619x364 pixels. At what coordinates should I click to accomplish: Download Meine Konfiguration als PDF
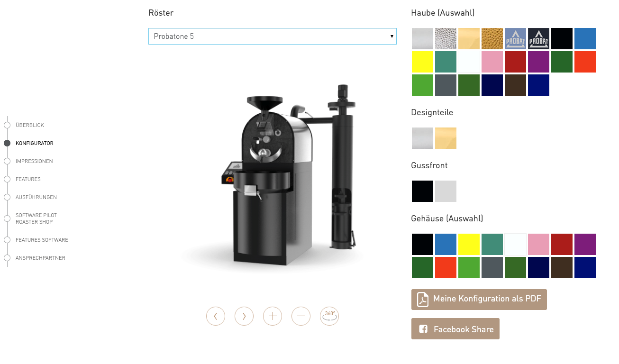[x=479, y=300]
